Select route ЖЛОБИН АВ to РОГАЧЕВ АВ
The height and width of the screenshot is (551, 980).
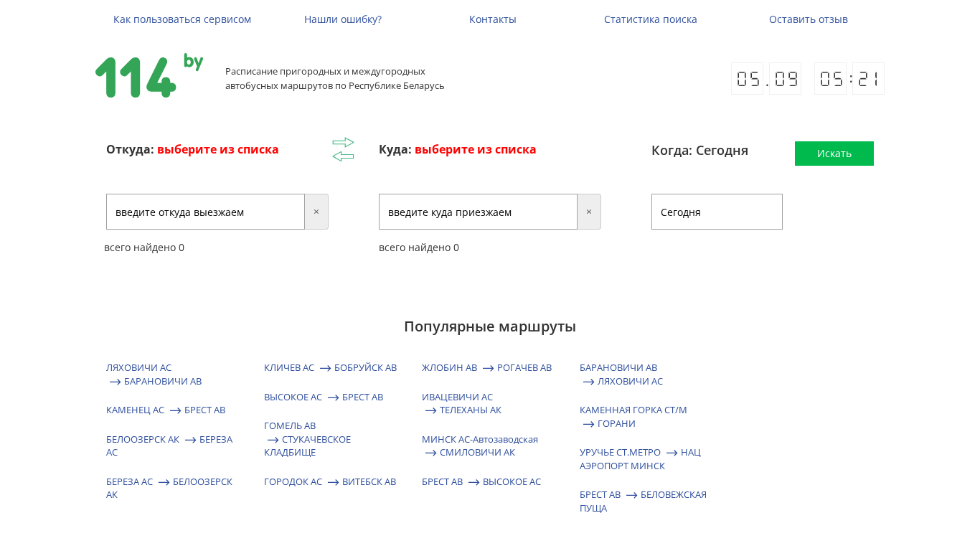(486, 367)
